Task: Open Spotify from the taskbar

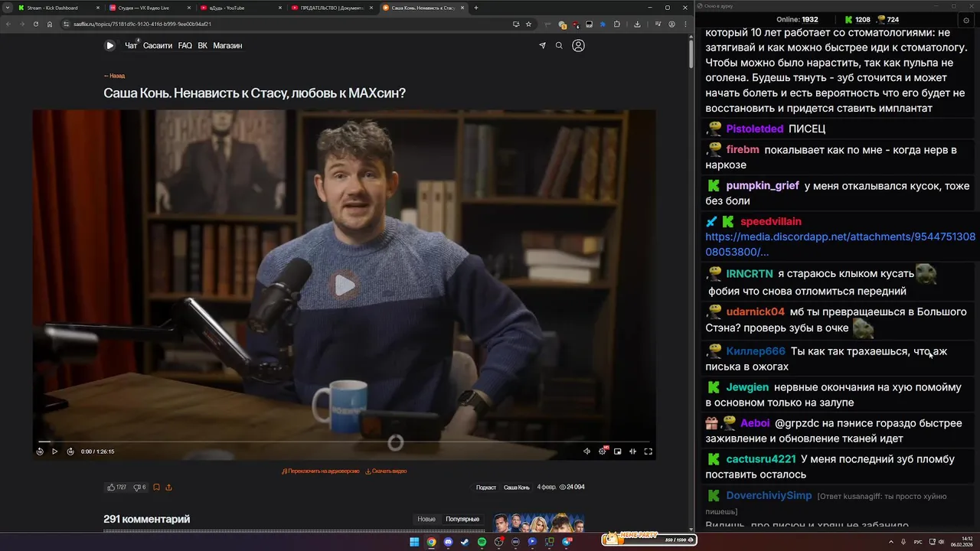Action: point(482,542)
